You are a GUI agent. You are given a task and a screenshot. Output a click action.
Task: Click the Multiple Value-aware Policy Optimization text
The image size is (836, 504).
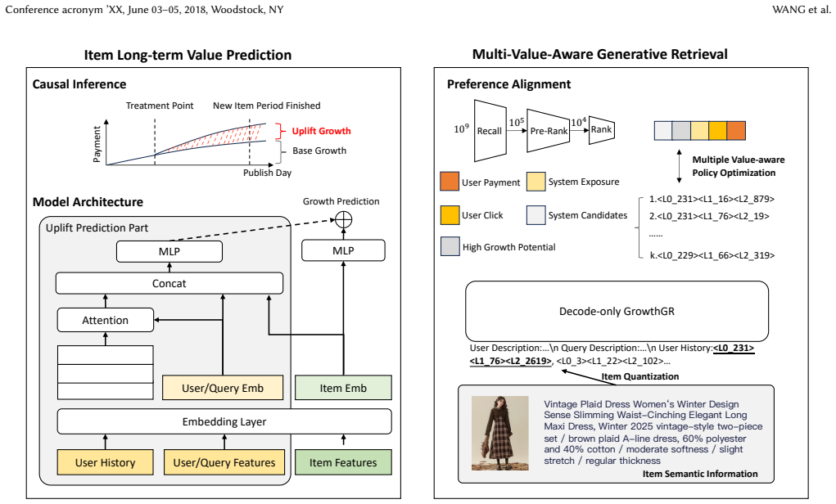pyautogui.click(x=739, y=166)
